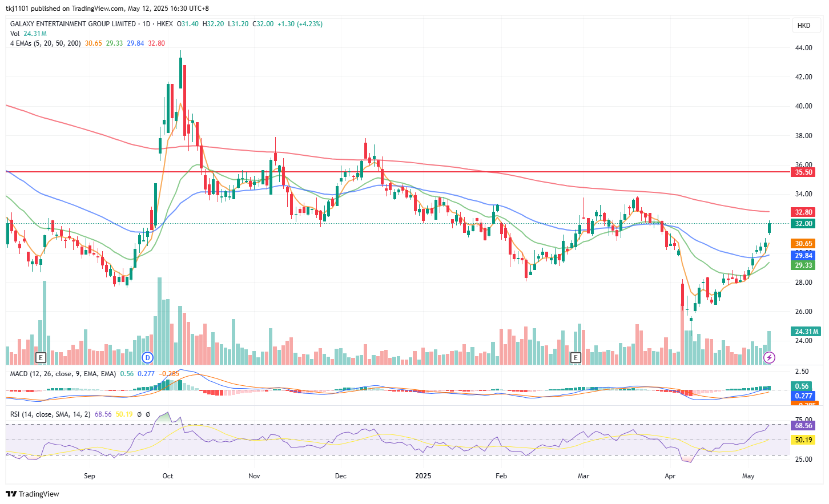Click the TradingView logo at the bottom
The width and height of the screenshot is (829, 504).
(33, 494)
